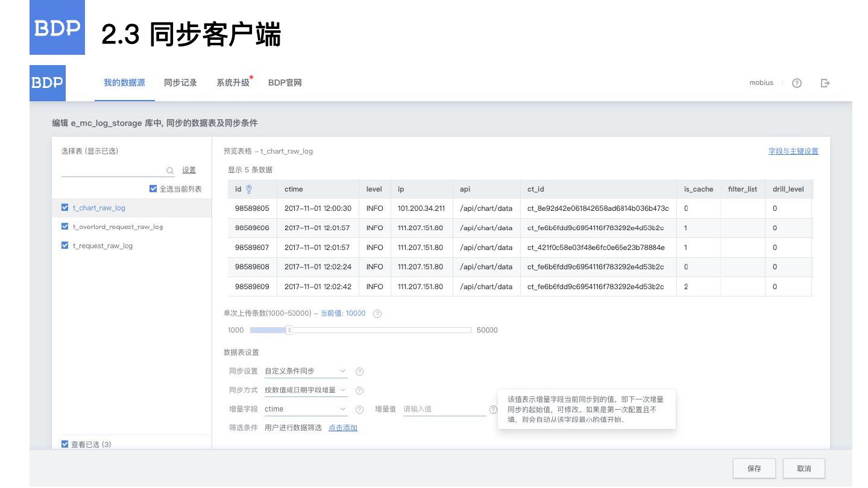Click help icon next to 同步方式 dropdown

pos(360,391)
